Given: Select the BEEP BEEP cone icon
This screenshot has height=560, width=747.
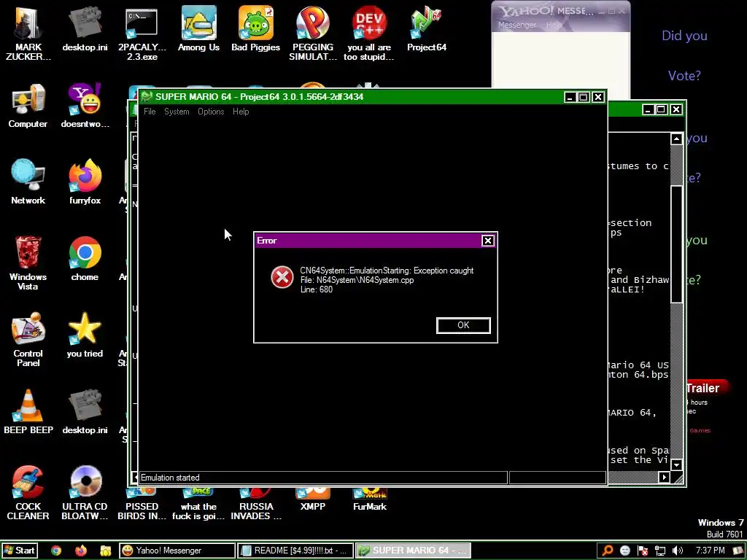Looking at the screenshot, I should (x=28, y=412).
